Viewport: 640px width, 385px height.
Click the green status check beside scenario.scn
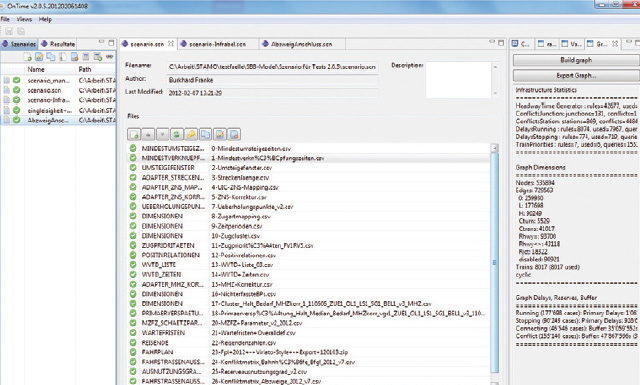16,90
